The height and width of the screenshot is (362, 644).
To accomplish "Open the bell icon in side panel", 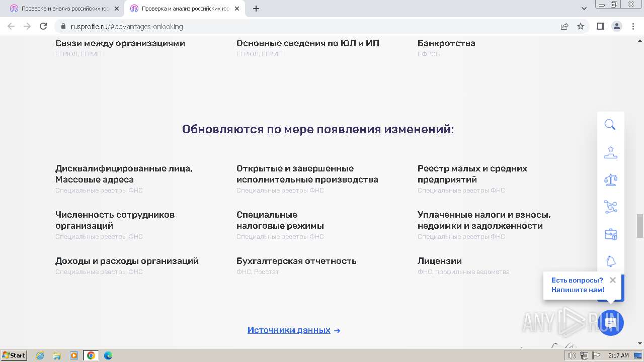I will pos(610,261).
